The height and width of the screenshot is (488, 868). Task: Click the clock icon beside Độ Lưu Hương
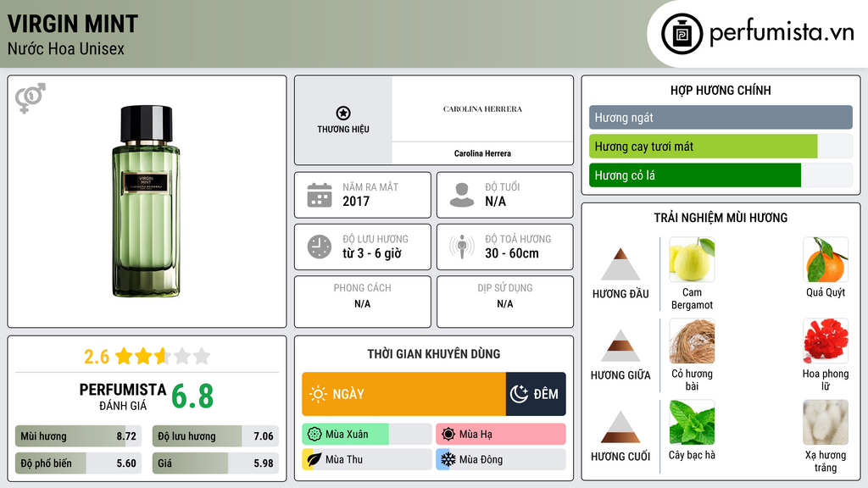(x=320, y=247)
